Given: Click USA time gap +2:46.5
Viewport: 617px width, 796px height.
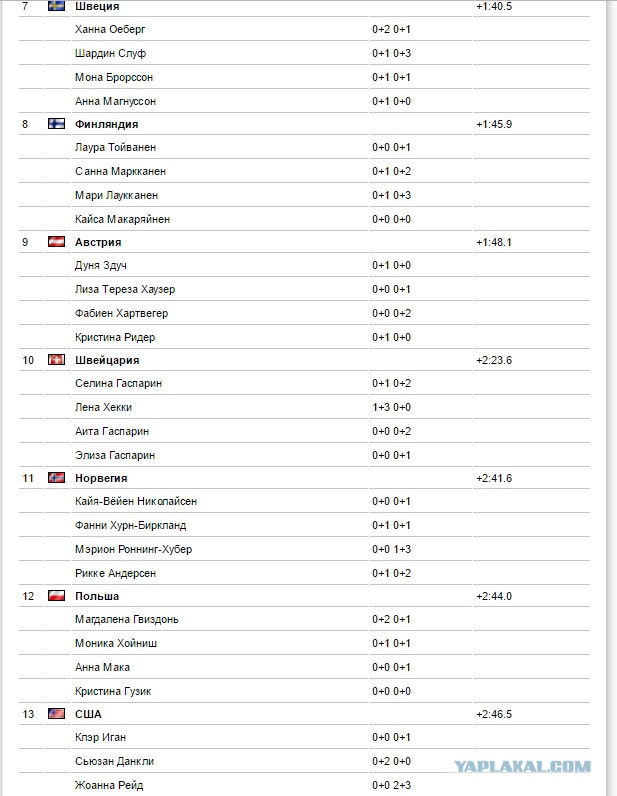Looking at the screenshot, I should click(x=494, y=714).
